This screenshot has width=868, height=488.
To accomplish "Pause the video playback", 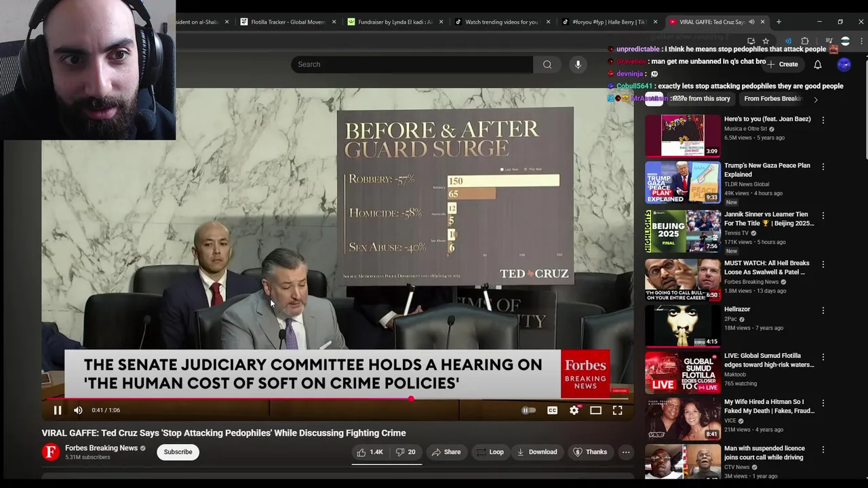I will [58, 410].
